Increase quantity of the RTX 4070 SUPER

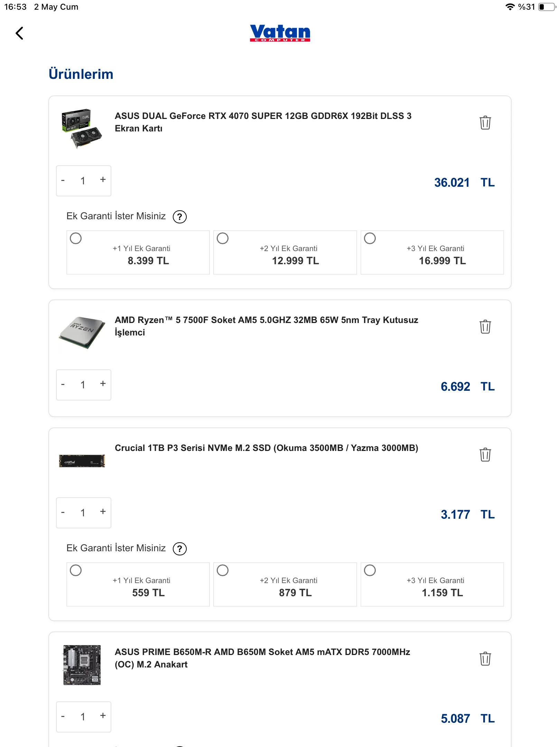tap(103, 179)
